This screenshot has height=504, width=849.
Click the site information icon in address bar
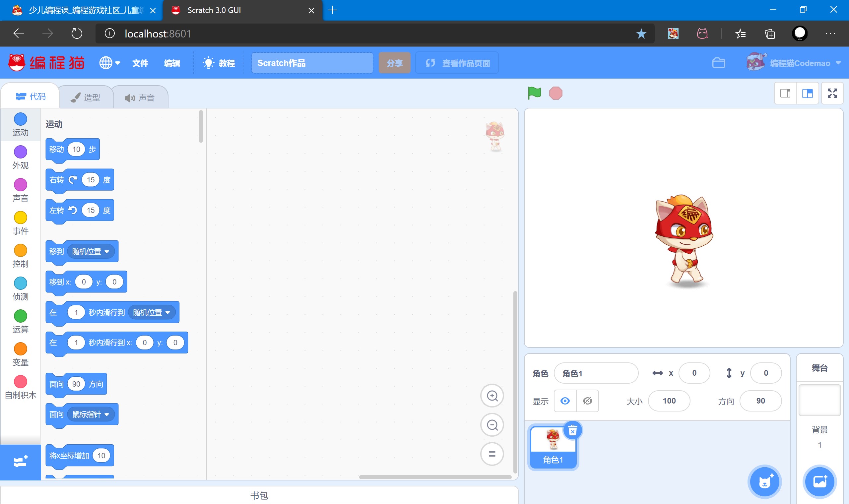point(109,33)
